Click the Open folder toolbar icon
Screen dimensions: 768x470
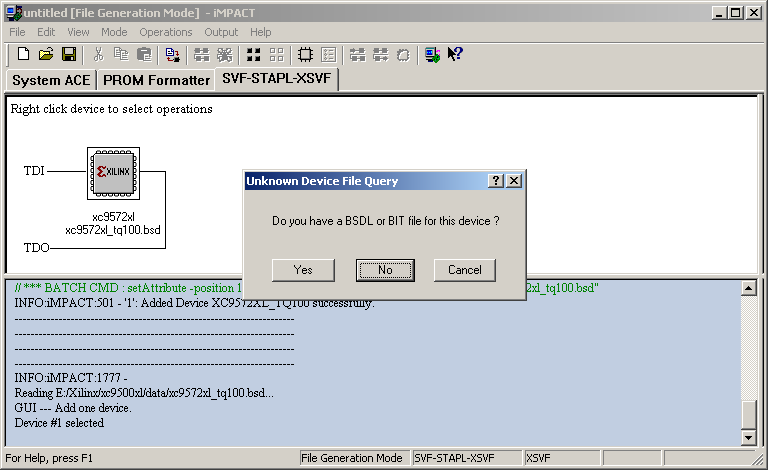tap(46, 54)
